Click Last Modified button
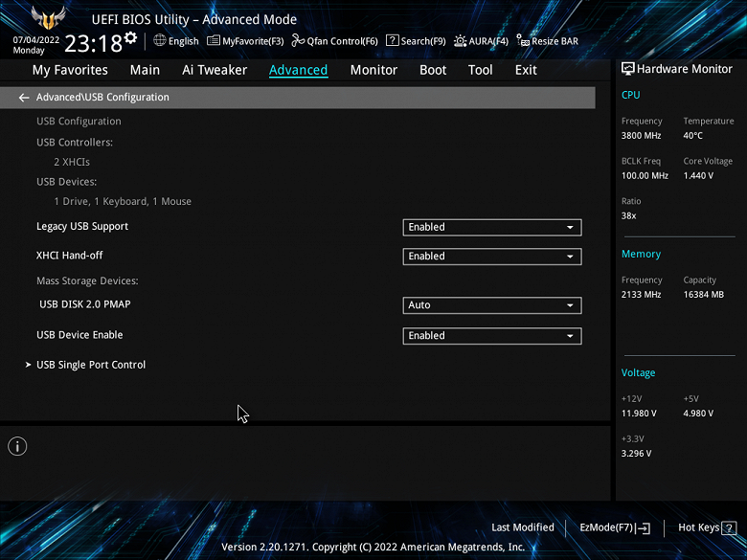Screen dimensions: 747x560 [523, 527]
